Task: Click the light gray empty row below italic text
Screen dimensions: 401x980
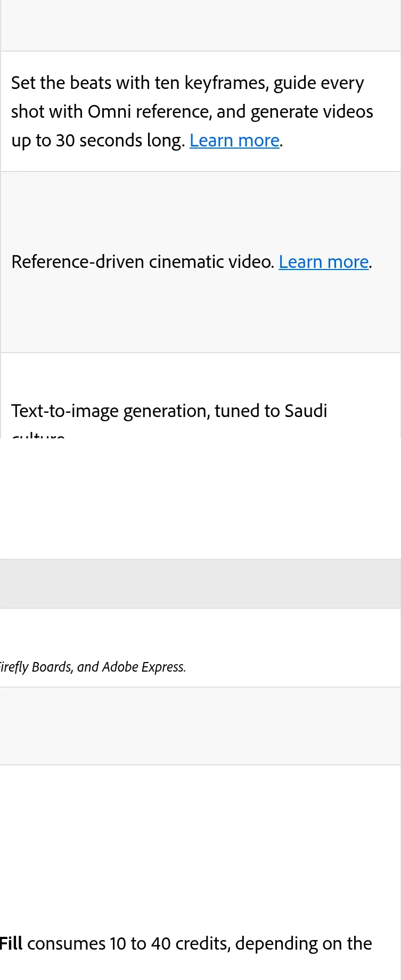Action: tap(200, 726)
